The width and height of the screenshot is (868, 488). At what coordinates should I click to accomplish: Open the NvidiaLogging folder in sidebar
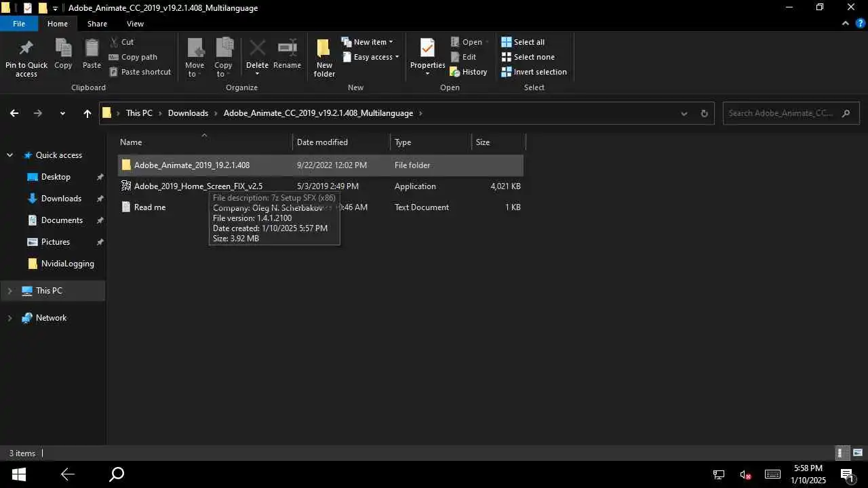pos(67,264)
